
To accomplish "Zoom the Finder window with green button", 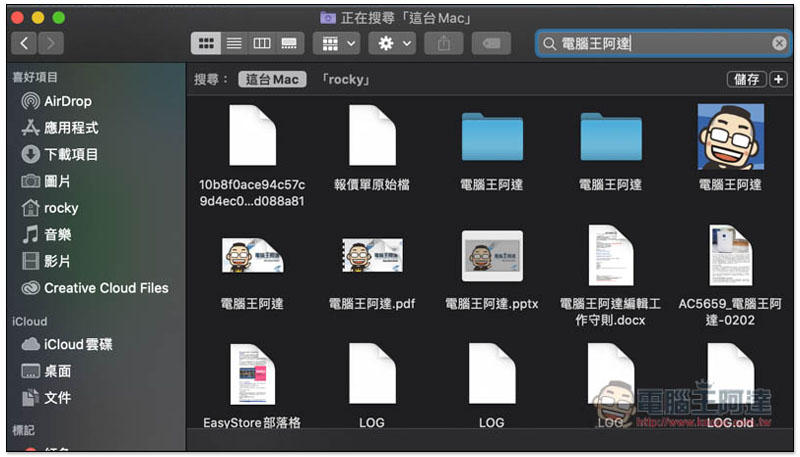I will click(x=59, y=18).
